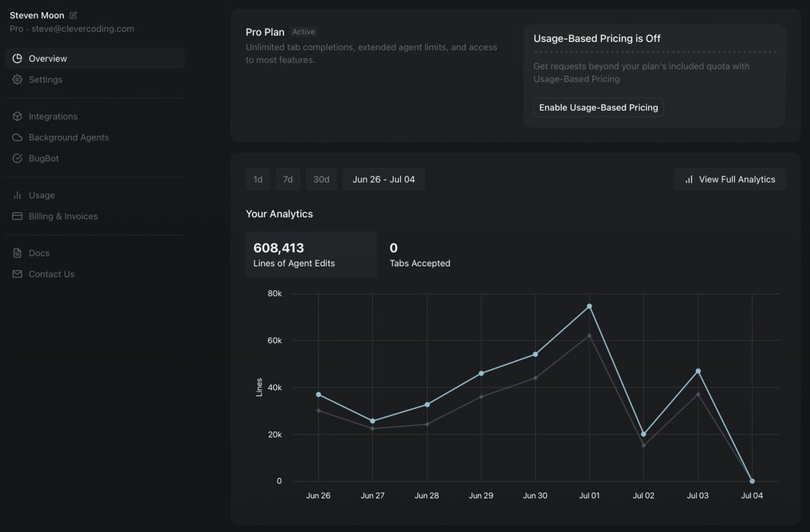Click the Background Agents cloud icon
810x532 pixels.
tap(17, 138)
